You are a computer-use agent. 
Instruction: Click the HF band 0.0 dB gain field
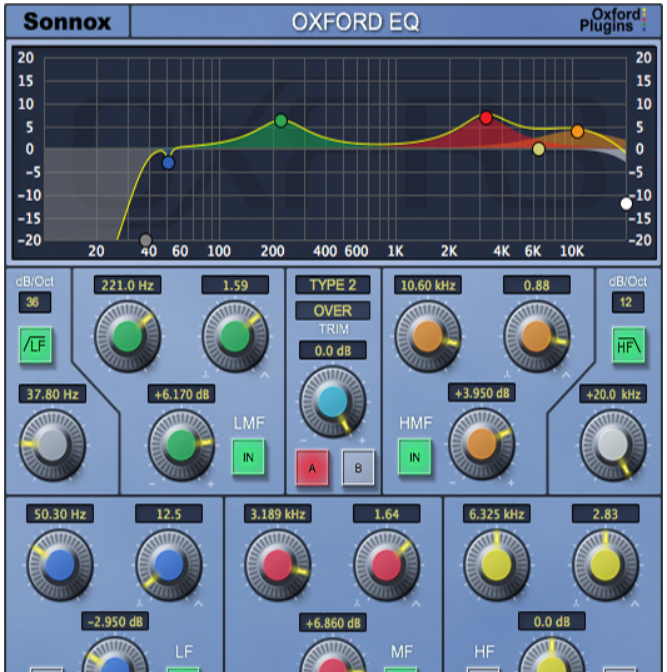[x=551, y=621]
